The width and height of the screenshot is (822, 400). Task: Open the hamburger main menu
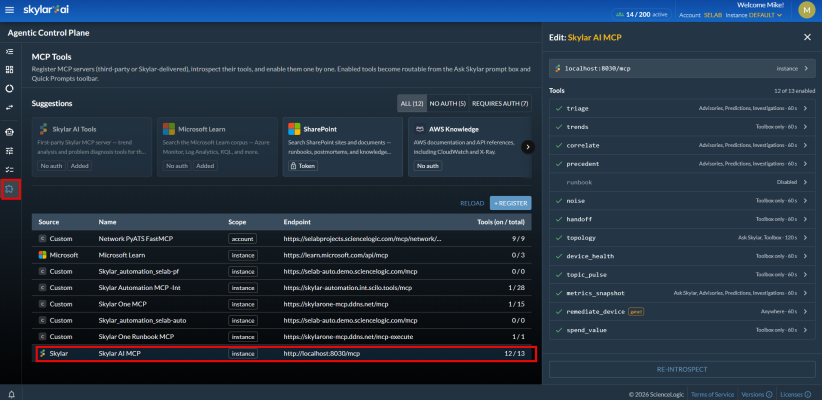coord(9,10)
